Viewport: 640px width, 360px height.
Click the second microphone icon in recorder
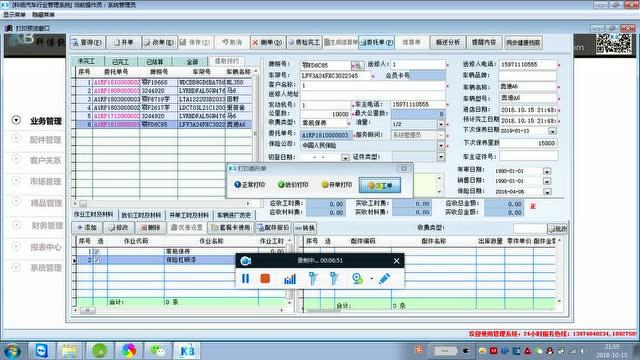click(x=334, y=279)
